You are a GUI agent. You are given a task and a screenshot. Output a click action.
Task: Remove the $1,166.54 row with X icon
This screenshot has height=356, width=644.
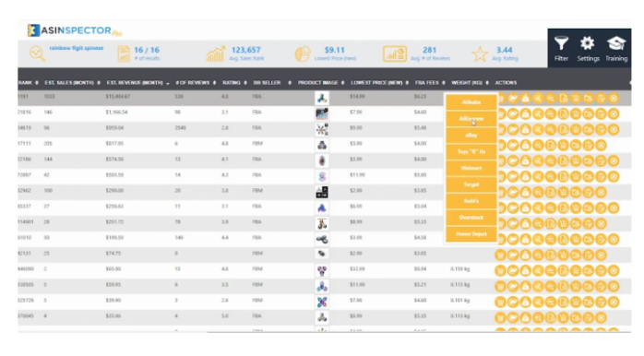[x=614, y=113]
